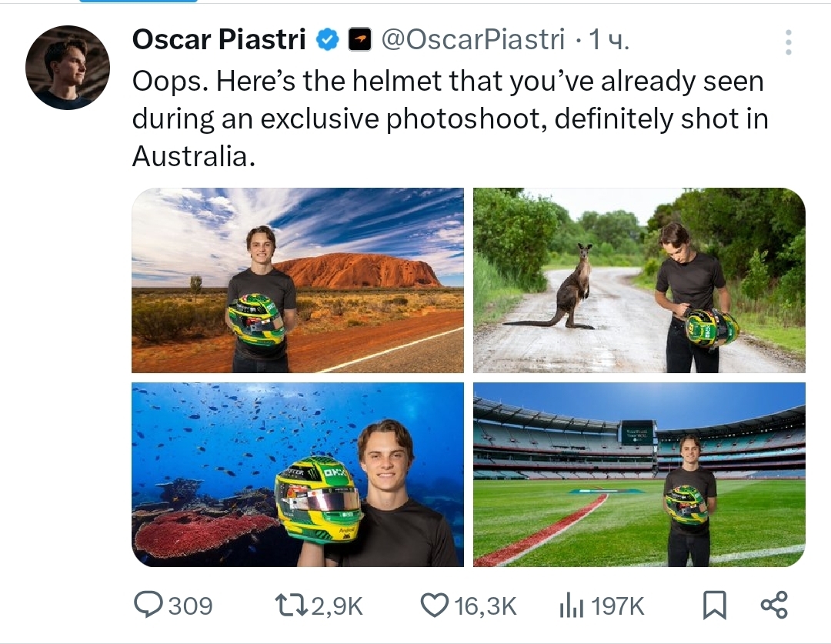Screen dimensions: 831x644
Task: Click the repost arrows icon
Action: coord(292,605)
